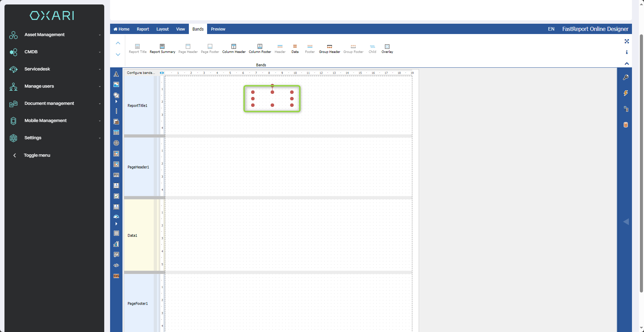Expand the Asset Management menu
The height and width of the screenshot is (332, 644).
(44, 35)
